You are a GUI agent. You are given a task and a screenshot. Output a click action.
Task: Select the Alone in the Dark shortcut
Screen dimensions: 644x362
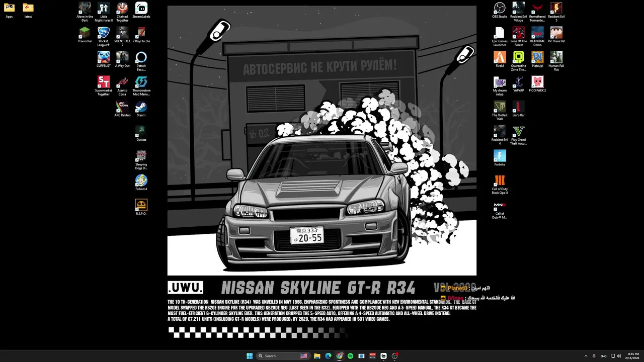[x=85, y=12]
